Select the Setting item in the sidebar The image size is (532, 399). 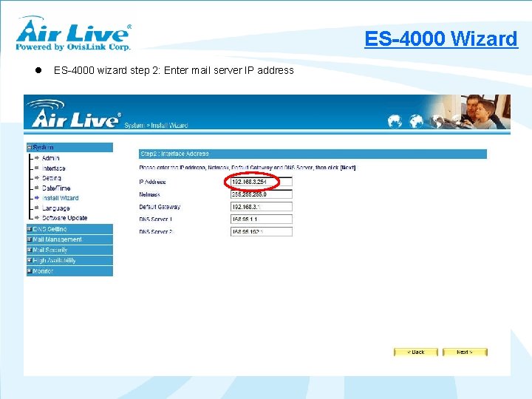click(x=52, y=178)
